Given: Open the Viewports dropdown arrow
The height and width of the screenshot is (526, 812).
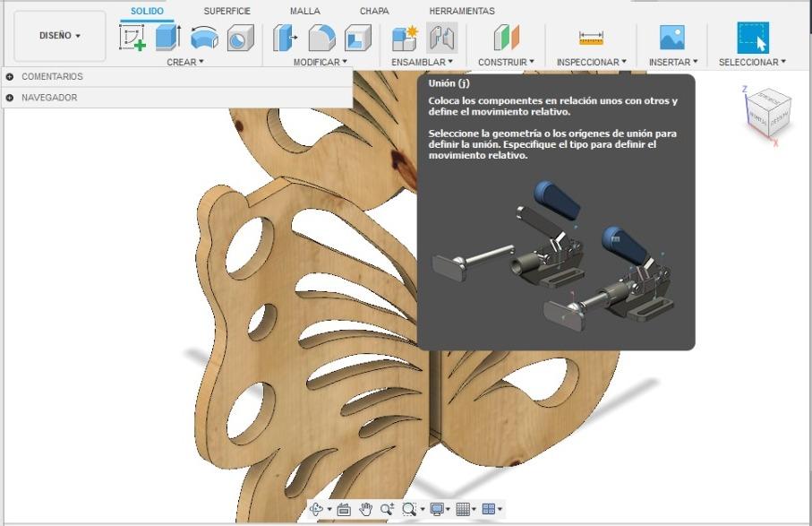Looking at the screenshot, I should point(500,509).
